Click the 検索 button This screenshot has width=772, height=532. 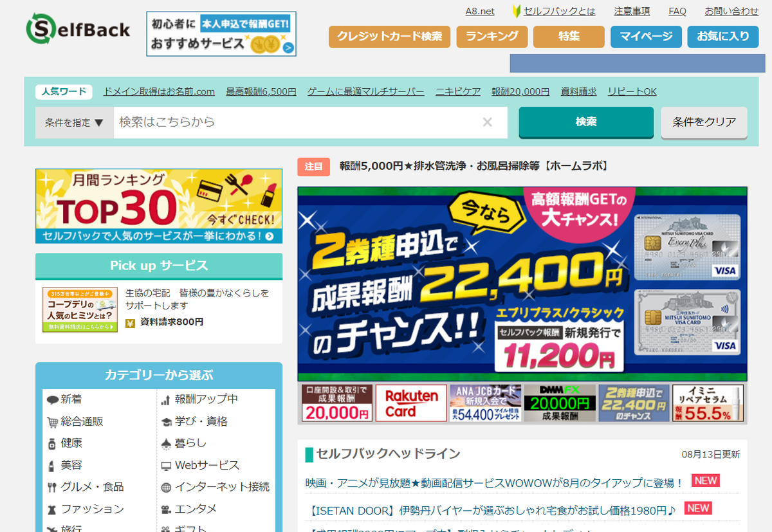pos(586,122)
